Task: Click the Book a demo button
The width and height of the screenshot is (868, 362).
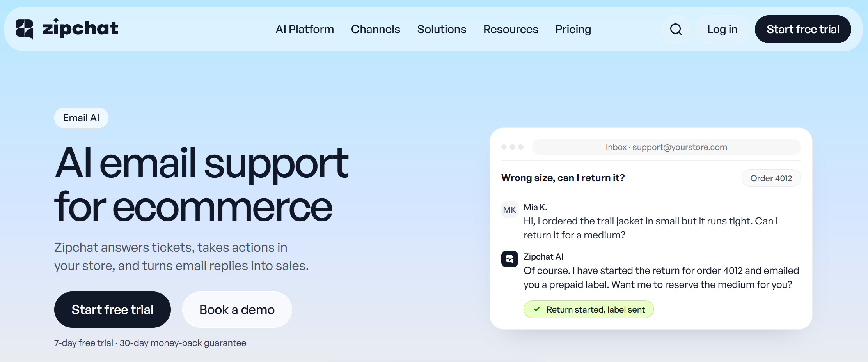Action: point(237,309)
